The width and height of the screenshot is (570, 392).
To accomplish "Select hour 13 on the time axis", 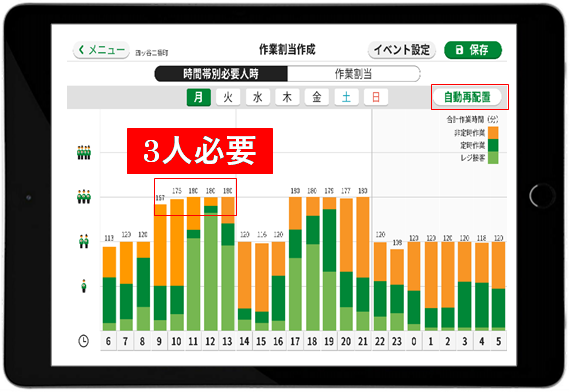I will [227, 341].
